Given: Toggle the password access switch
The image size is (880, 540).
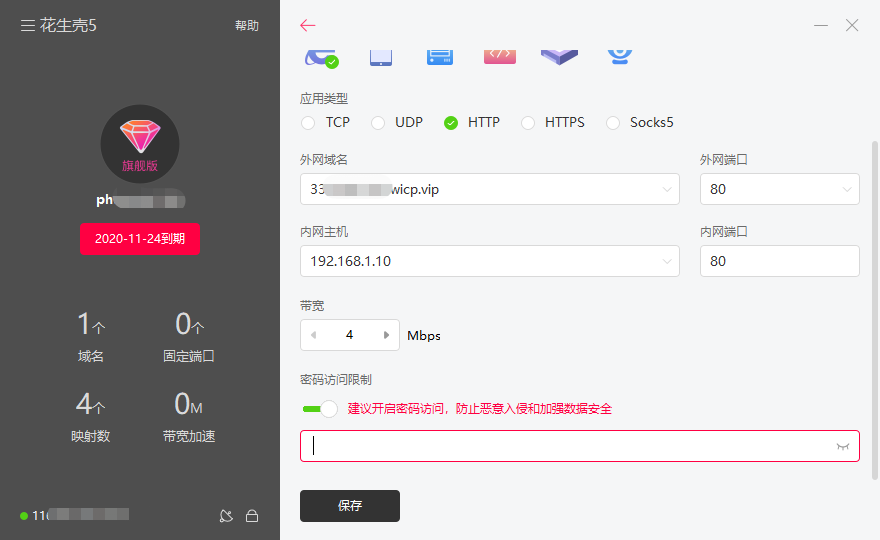Looking at the screenshot, I should tap(319, 409).
